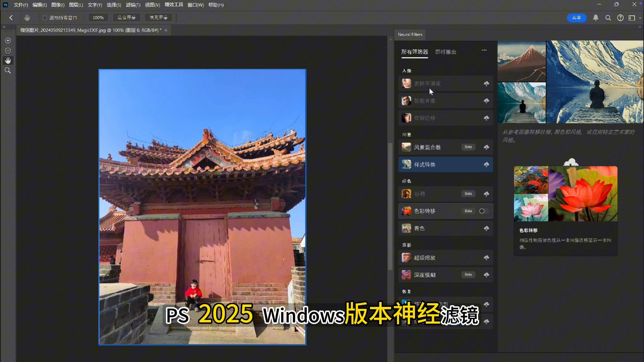This screenshot has height=362, width=644.
Task: Click the Photoshop Ps logo icon
Action: (5, 5)
